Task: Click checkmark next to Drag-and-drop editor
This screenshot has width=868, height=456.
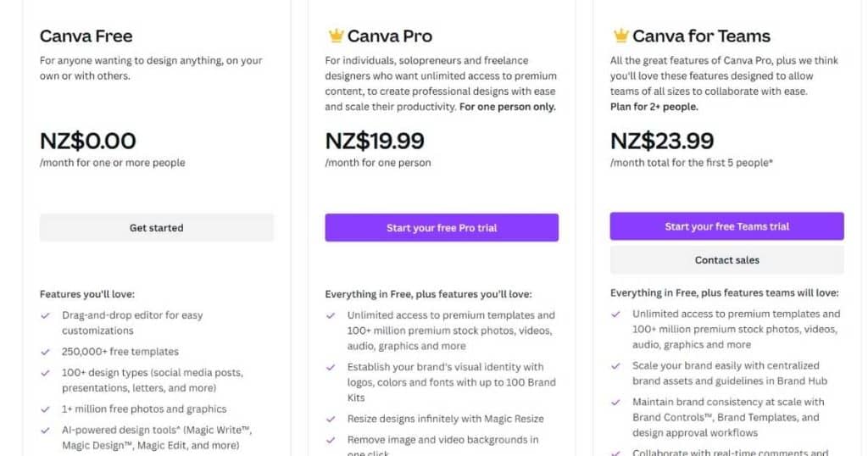Action: (x=46, y=315)
